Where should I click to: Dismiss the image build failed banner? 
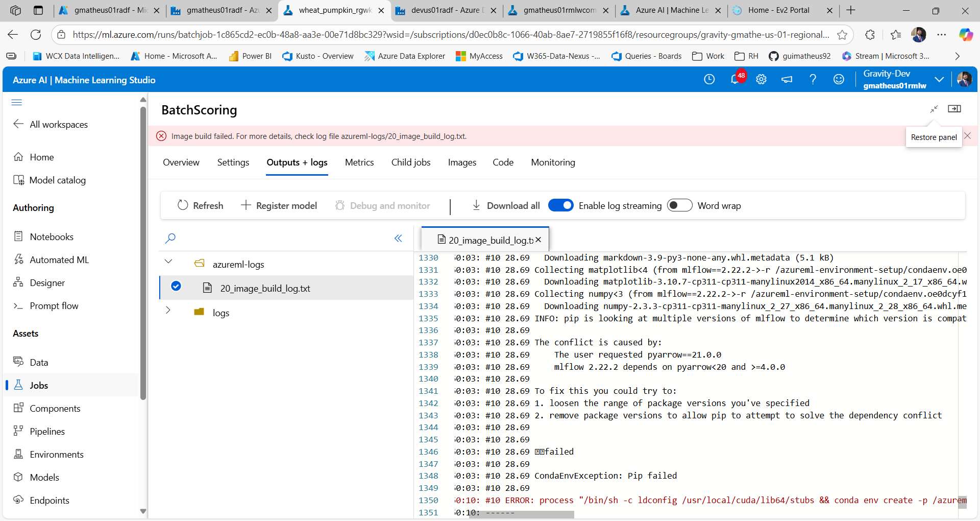[x=967, y=136]
